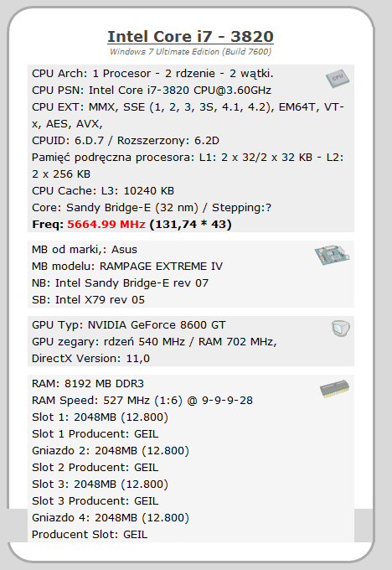The width and height of the screenshot is (392, 570).
Task: Open the Intel Core i7 - 3820 title link
Action: pos(190,36)
